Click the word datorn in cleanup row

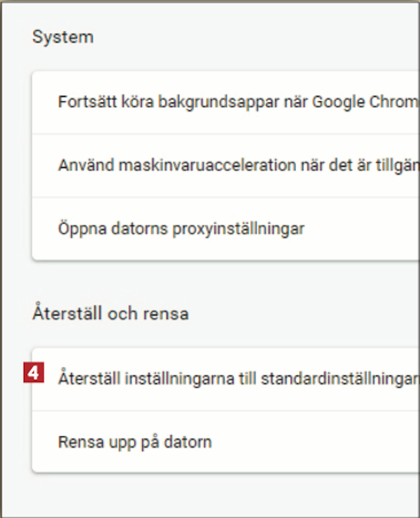point(188,442)
